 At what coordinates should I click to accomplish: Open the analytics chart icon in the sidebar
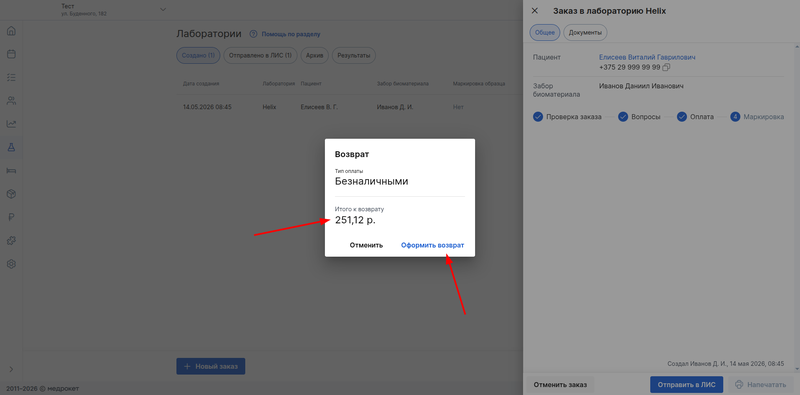(x=11, y=124)
